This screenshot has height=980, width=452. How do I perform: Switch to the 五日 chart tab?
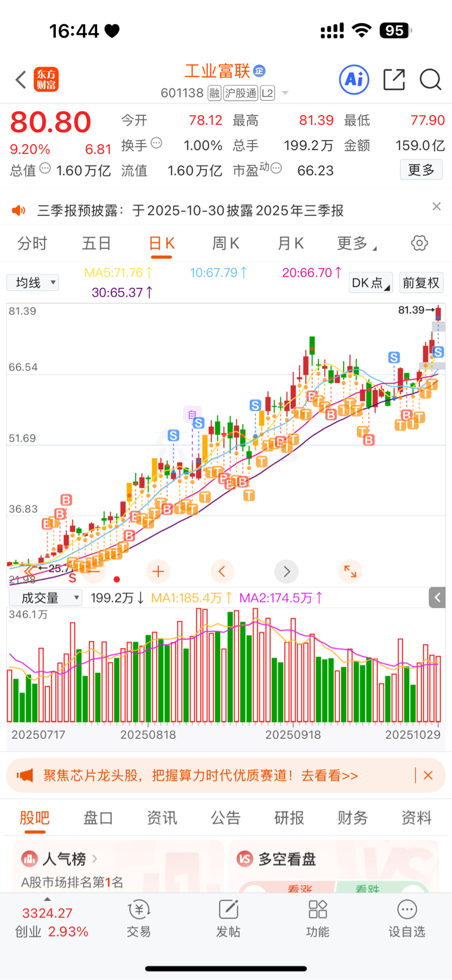pos(97,243)
